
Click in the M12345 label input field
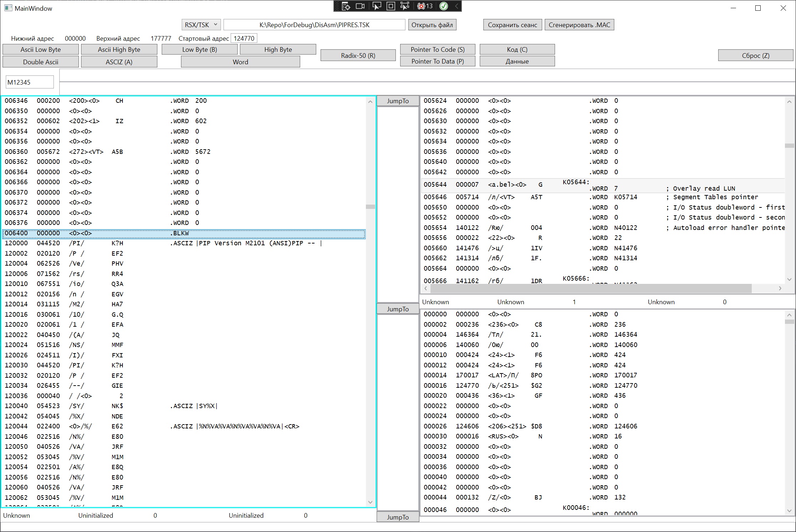click(30, 82)
